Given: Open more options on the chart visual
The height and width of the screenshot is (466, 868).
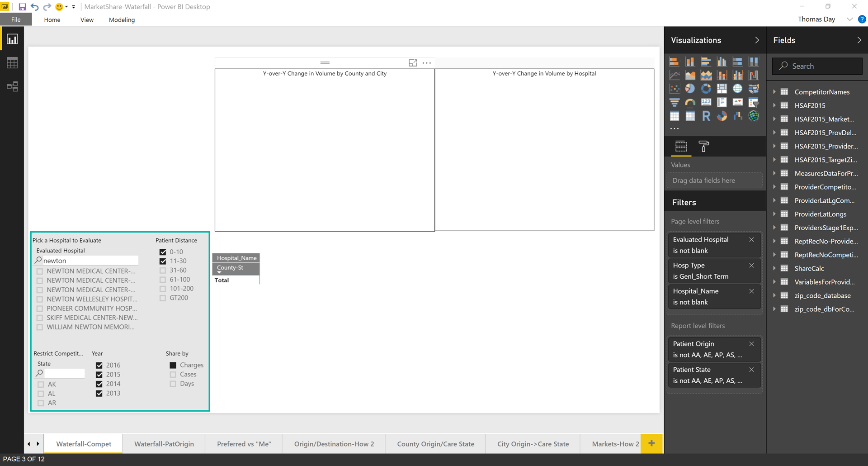Looking at the screenshot, I should tap(427, 63).
